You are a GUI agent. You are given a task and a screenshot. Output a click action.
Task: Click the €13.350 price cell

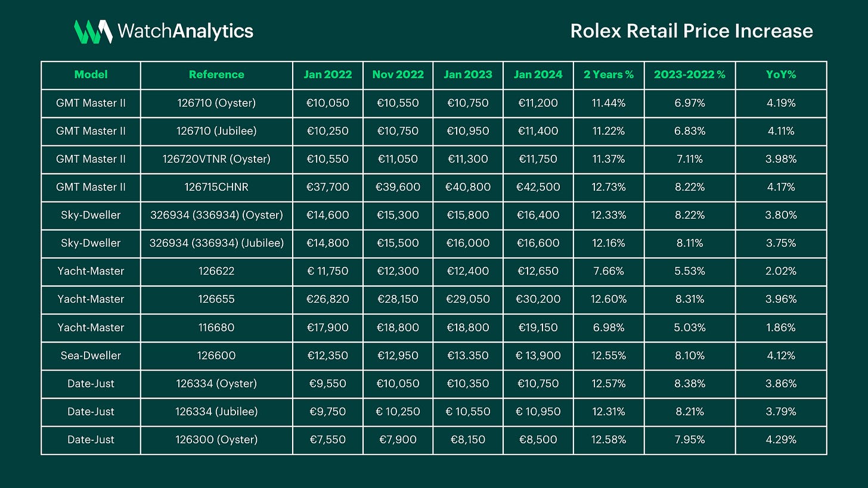coord(468,355)
